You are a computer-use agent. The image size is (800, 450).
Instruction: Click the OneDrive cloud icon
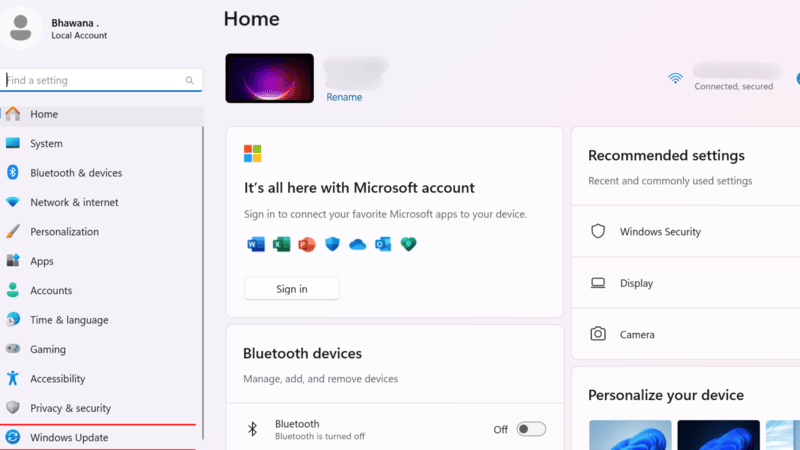358,245
